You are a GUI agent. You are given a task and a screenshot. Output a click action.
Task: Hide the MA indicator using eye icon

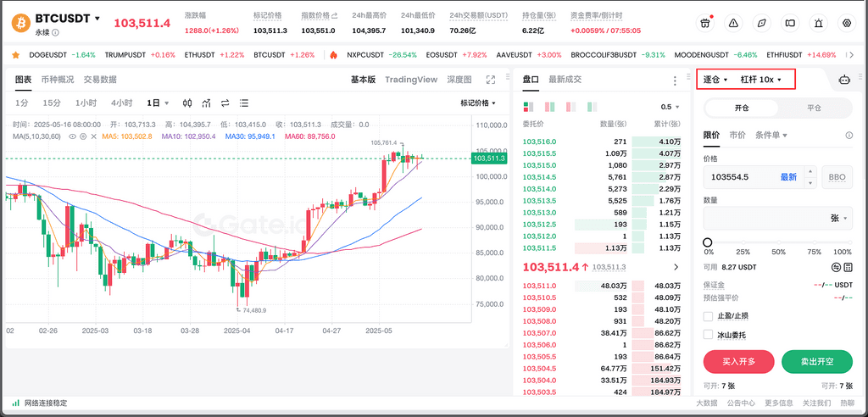tap(73, 136)
